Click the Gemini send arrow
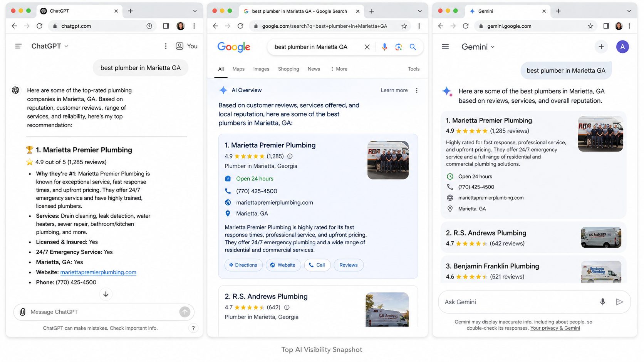The height and width of the screenshot is (362, 644). (619, 302)
